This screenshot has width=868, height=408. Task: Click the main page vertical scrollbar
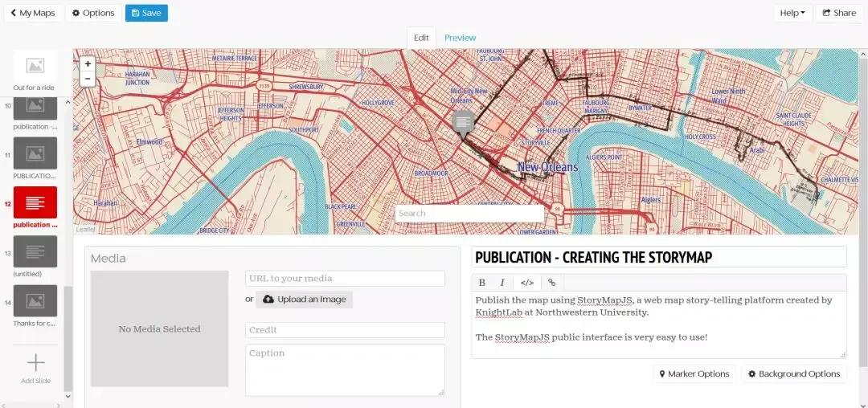pos(863,212)
